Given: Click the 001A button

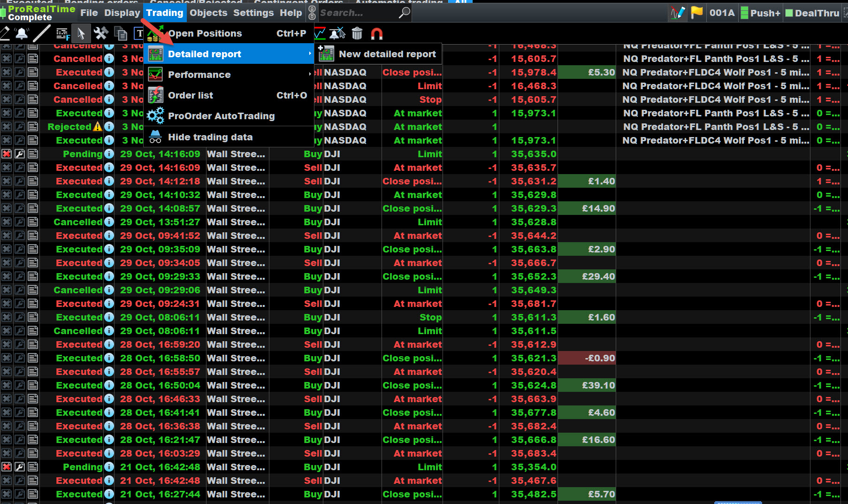Looking at the screenshot, I should point(722,13).
